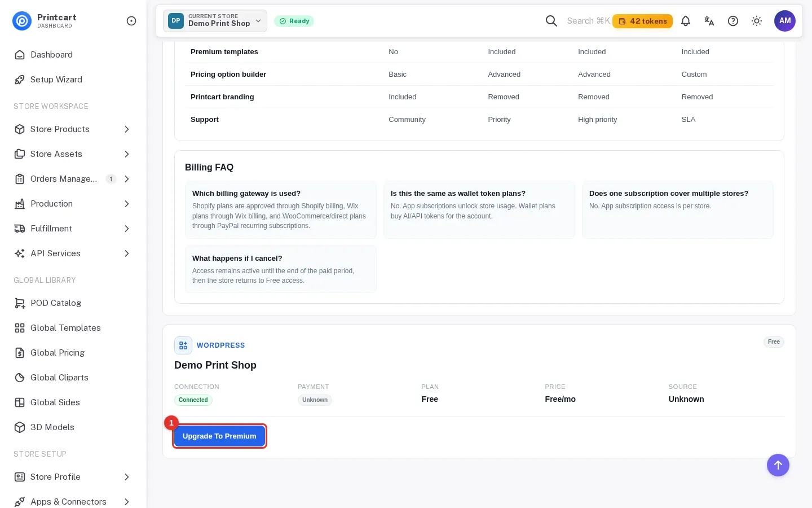The image size is (812, 508).
Task: Open the Current Store dropdown
Action: 215,21
